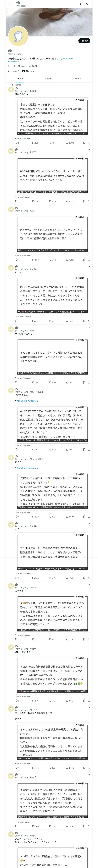Click the Translate bio link
Viewport: 98px width, 868px height.
click(14, 62)
